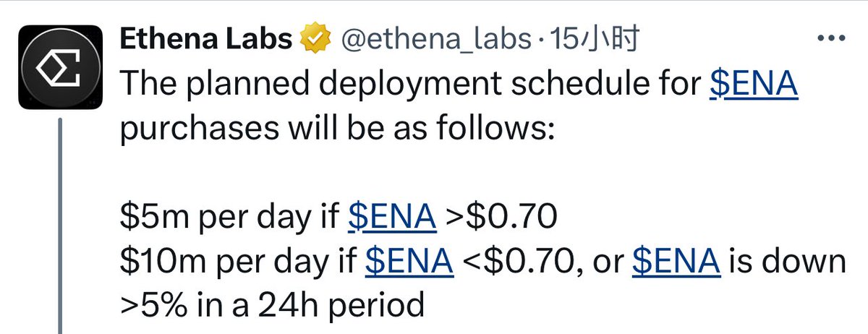The image size is (868, 334).
Task: Click the gold verified badge
Action: (x=317, y=40)
